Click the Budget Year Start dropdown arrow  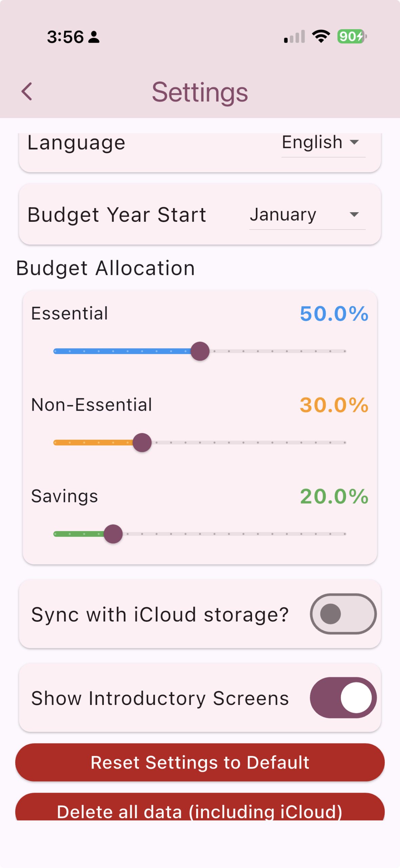click(354, 215)
